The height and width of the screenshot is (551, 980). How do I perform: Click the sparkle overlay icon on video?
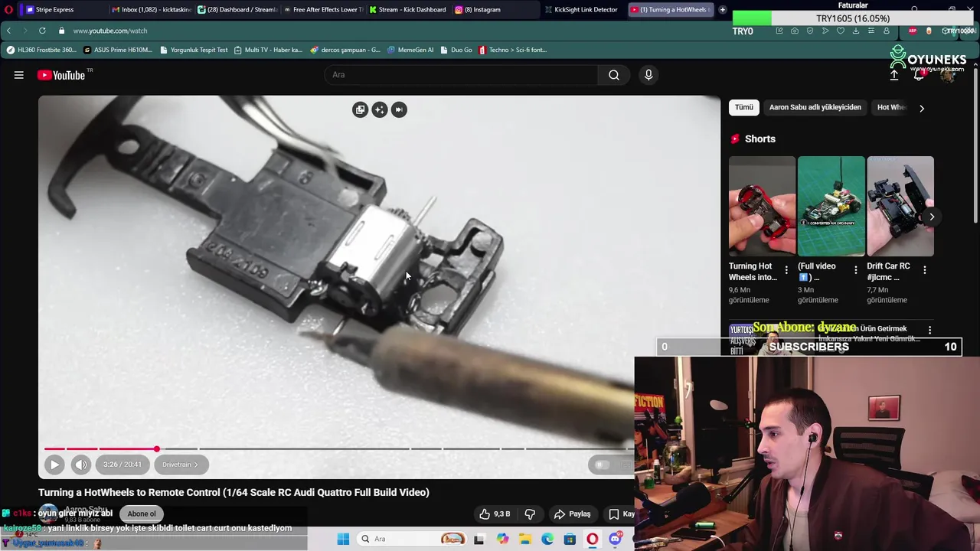pyautogui.click(x=380, y=109)
